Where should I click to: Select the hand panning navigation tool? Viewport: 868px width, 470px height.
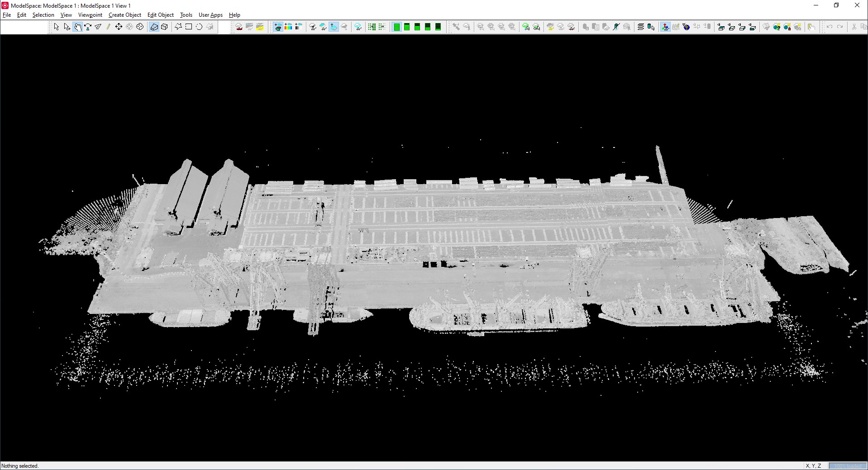point(77,27)
